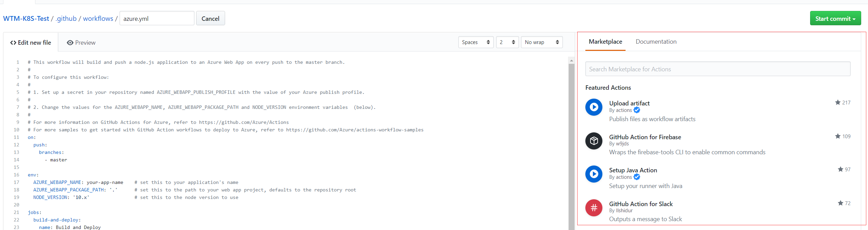Switch to the Documentation tab
Screen dimensions: 868x230
click(656, 42)
